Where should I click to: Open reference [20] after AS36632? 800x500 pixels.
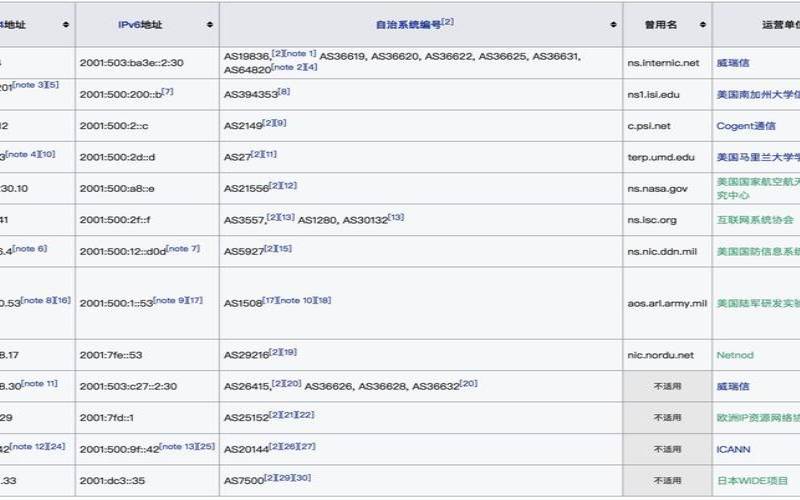468,383
